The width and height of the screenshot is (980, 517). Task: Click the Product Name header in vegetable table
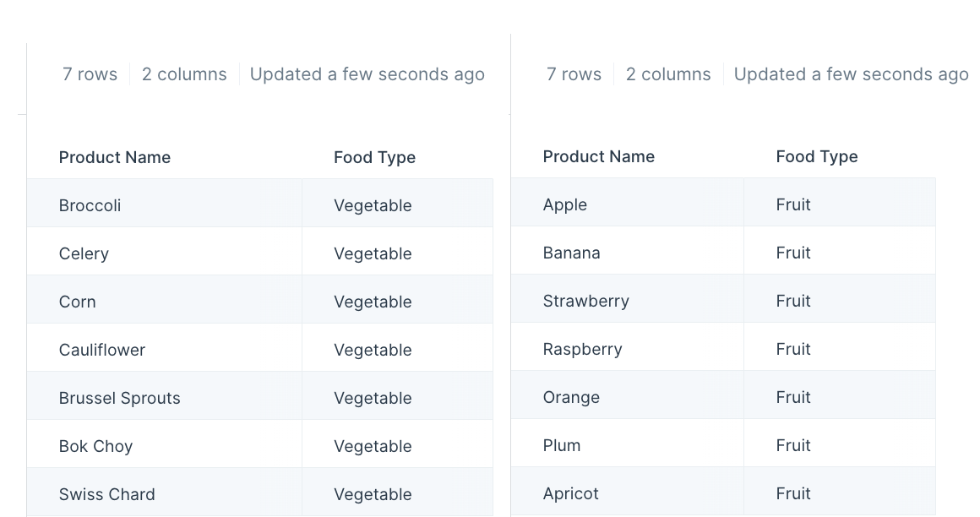click(114, 157)
